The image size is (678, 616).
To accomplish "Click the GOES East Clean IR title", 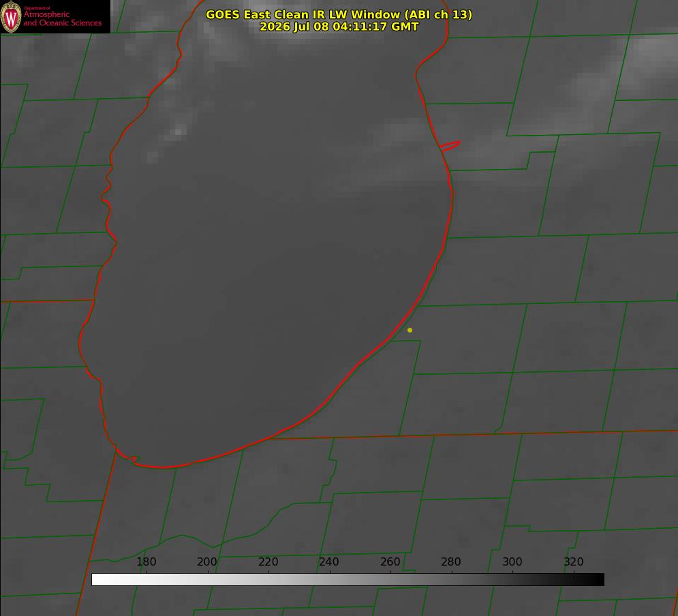I will pos(339,14).
